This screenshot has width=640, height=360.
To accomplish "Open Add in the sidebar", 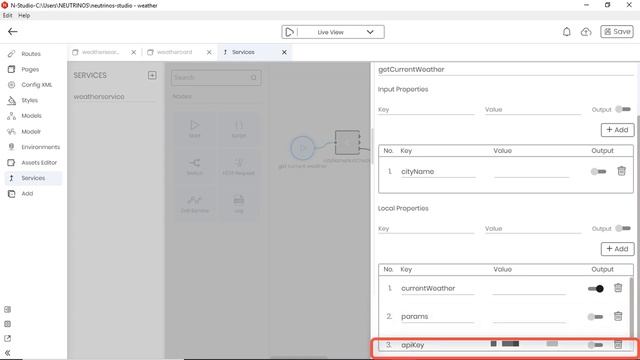I will tap(27, 193).
